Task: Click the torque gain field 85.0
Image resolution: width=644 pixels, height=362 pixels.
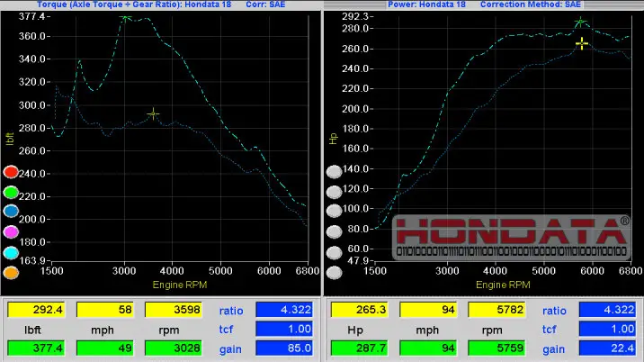Action: [x=284, y=348]
